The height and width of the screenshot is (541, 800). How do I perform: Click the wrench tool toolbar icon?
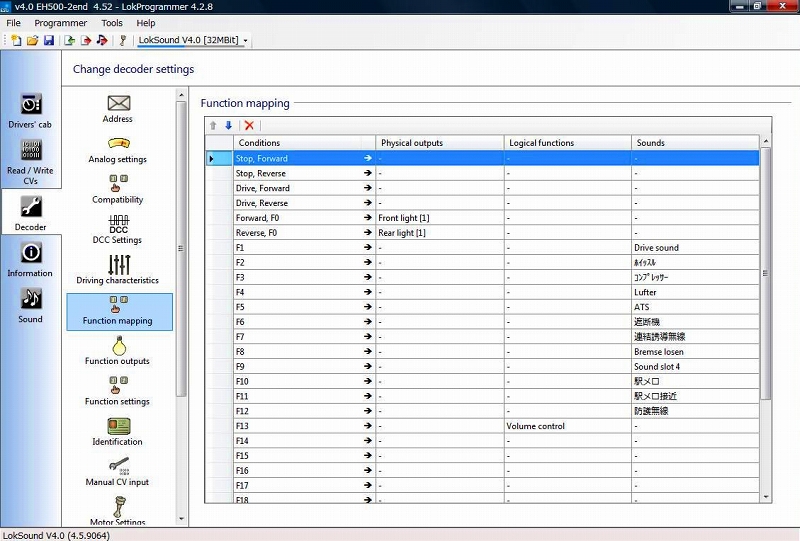[x=123, y=40]
